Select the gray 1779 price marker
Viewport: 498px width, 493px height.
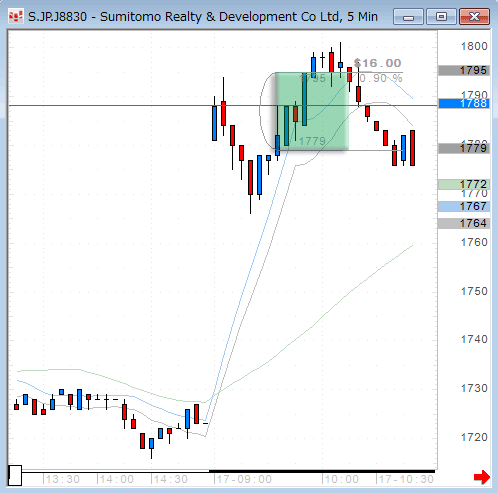tap(464, 148)
